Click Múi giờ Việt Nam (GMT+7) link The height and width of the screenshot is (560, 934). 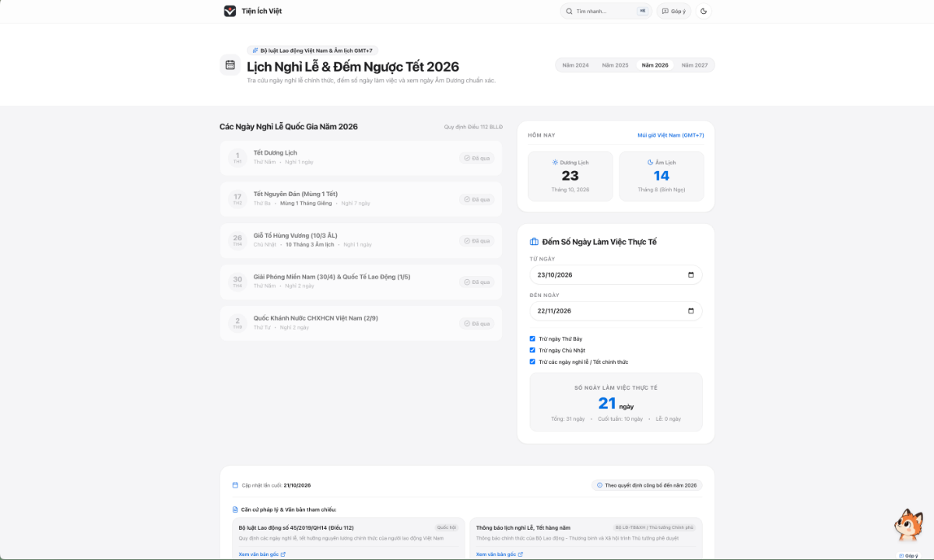(x=671, y=135)
